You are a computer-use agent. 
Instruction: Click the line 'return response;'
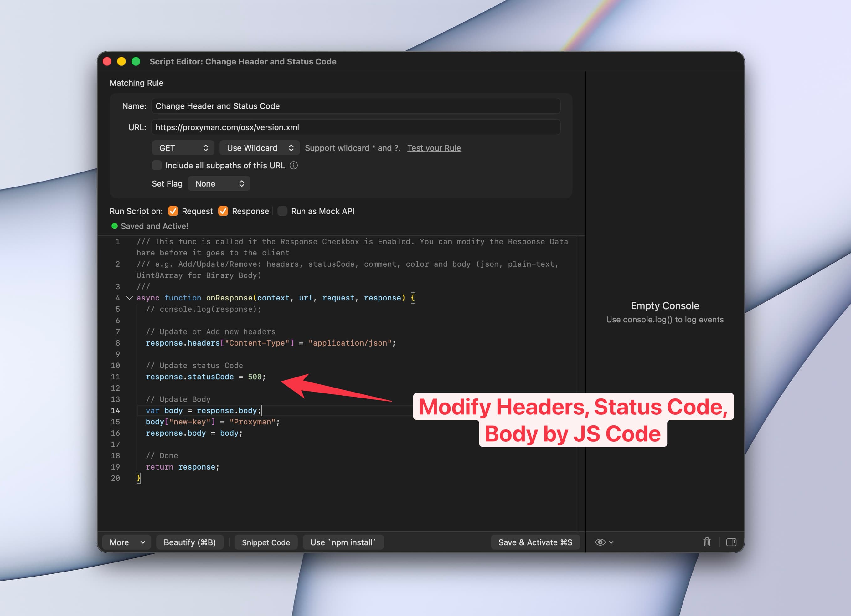point(182,467)
